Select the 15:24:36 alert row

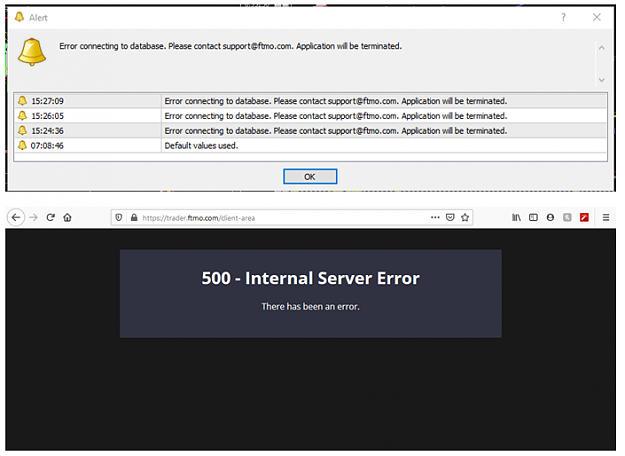tap(311, 131)
